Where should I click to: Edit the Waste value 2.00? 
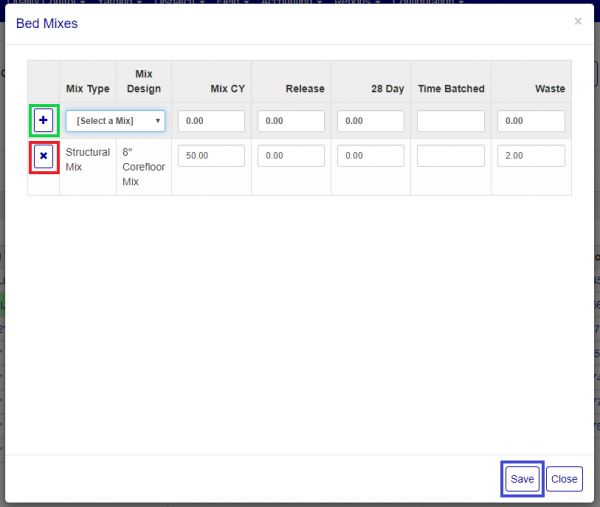click(x=531, y=156)
